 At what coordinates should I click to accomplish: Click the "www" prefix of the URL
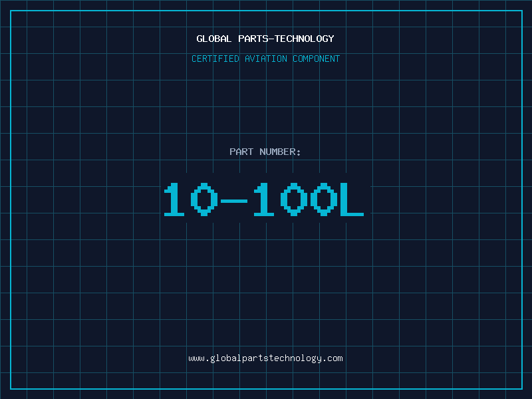[196, 358]
